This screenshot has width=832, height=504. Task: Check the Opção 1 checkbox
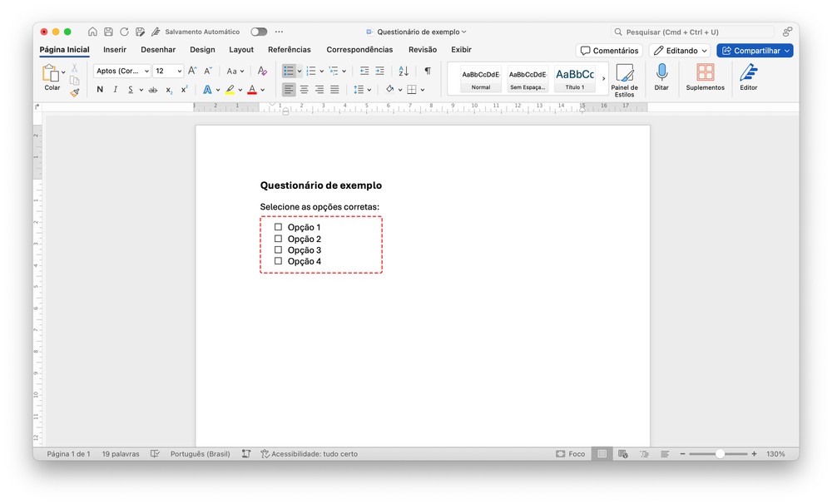click(279, 227)
